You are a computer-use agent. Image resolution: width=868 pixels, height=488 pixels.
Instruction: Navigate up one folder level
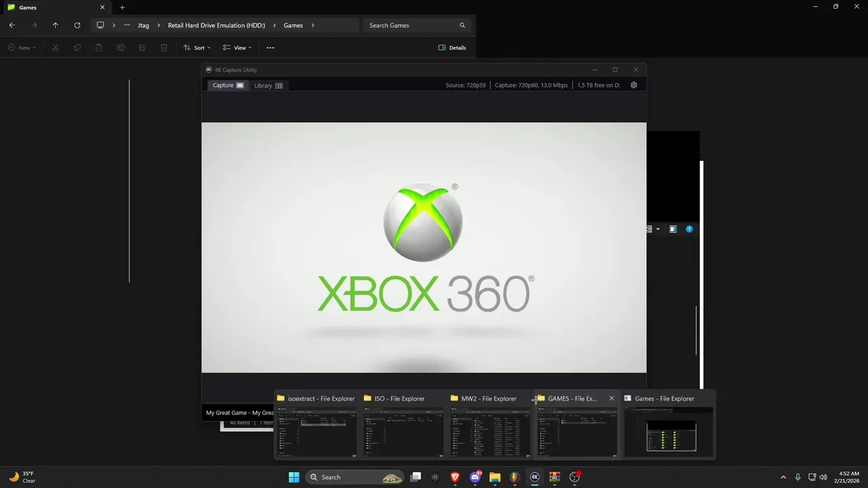[56, 25]
